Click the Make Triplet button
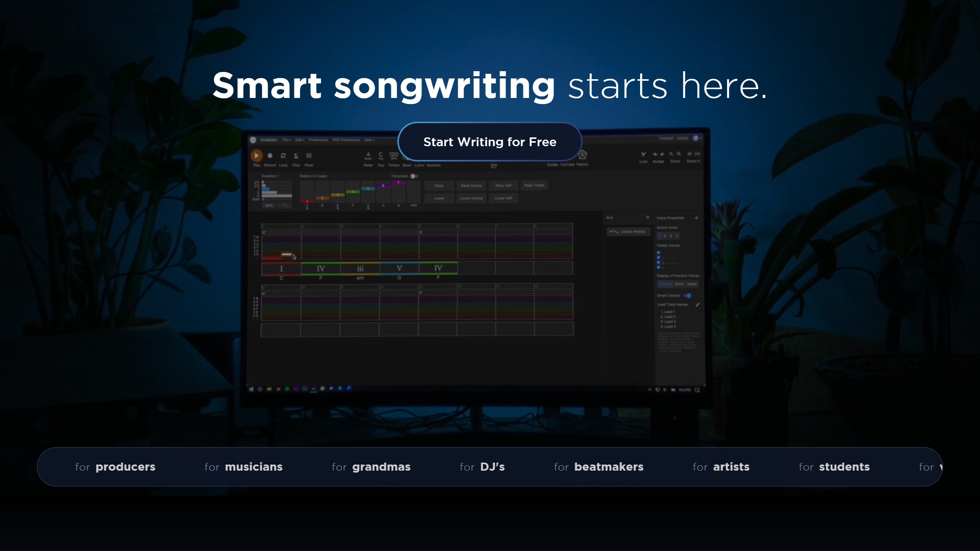The height and width of the screenshot is (551, 980). (534, 185)
